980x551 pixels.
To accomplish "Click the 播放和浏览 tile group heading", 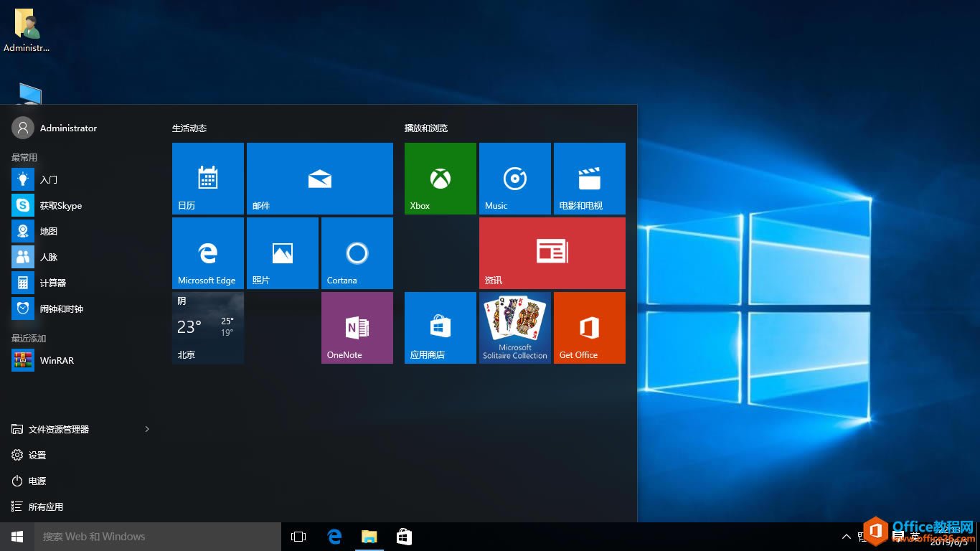I will (426, 128).
